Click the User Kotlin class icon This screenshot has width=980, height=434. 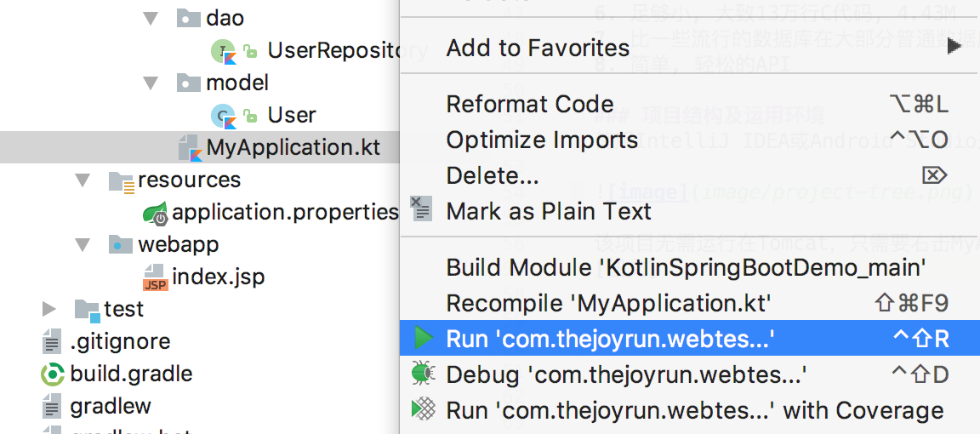click(x=223, y=115)
